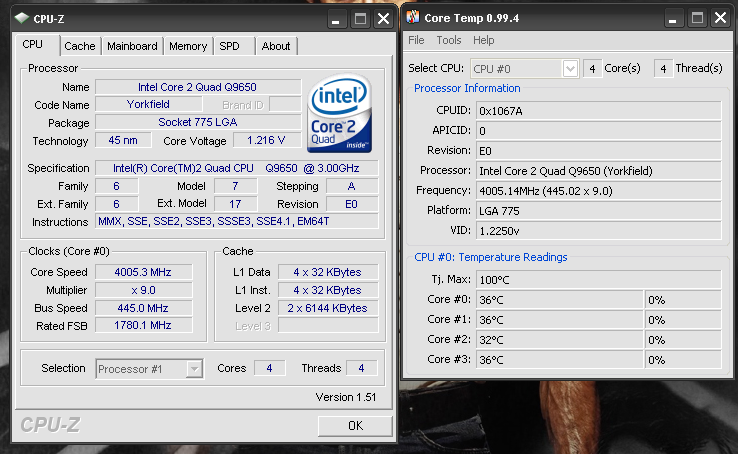Click the Core #3 temperature 36°C
The image size is (738, 454).
pyautogui.click(x=559, y=359)
